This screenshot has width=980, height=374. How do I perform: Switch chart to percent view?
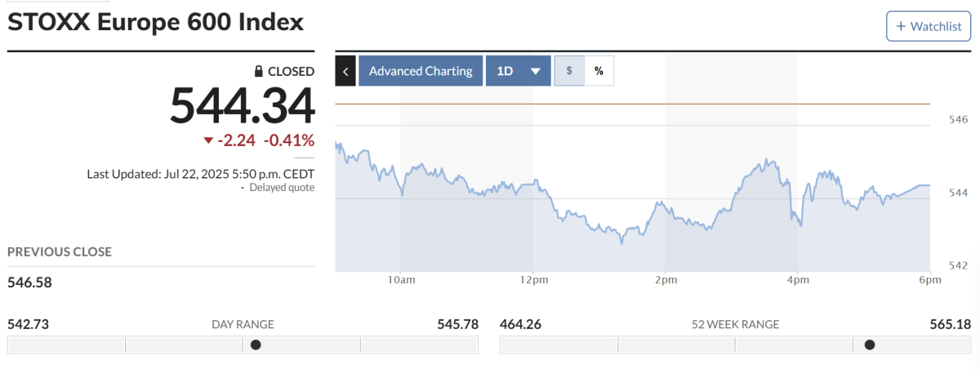[599, 71]
